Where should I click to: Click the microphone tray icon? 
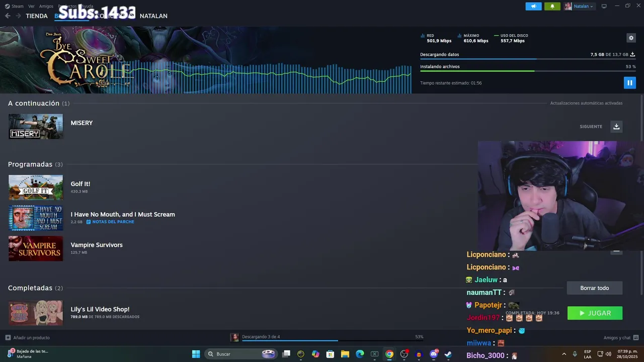(575, 354)
